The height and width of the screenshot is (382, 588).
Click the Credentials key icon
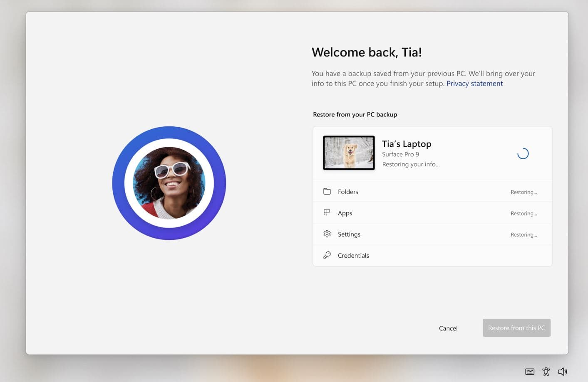click(x=327, y=255)
